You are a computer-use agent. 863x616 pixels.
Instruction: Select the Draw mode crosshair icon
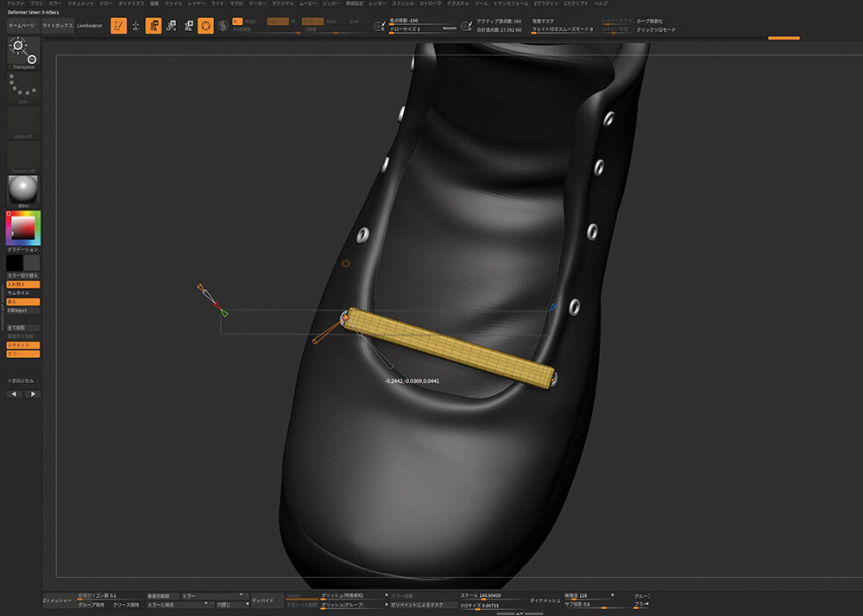(x=136, y=26)
